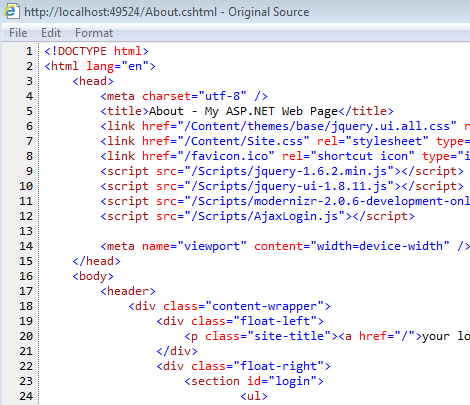Viewport: 470px width, 405px height.
Task: Click the content-wrapper class value
Action: pyautogui.click(x=265, y=306)
